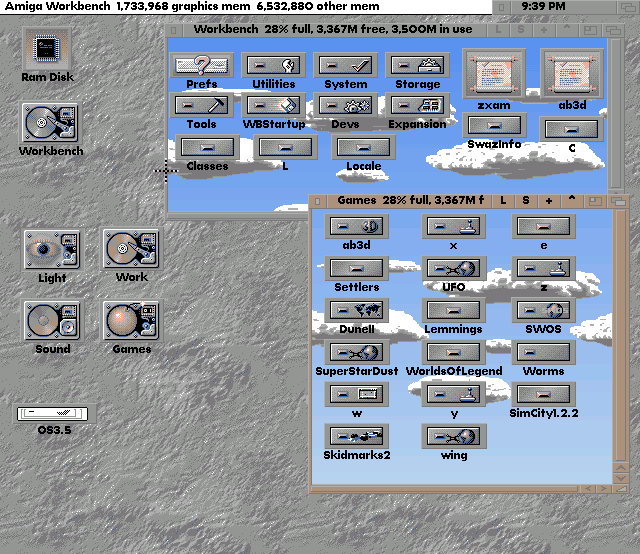Open the WorldsOfLegend game drawer
The height and width of the screenshot is (554, 640).
coord(453,352)
